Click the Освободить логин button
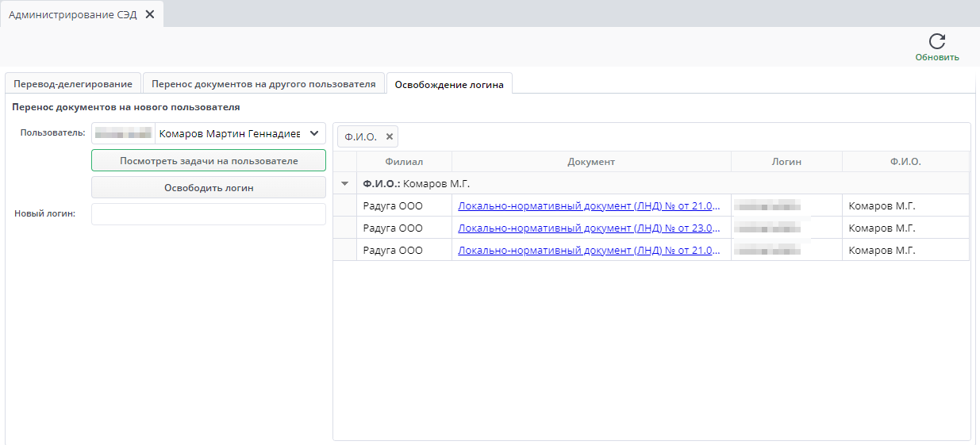The image size is (980, 445). pos(209,188)
